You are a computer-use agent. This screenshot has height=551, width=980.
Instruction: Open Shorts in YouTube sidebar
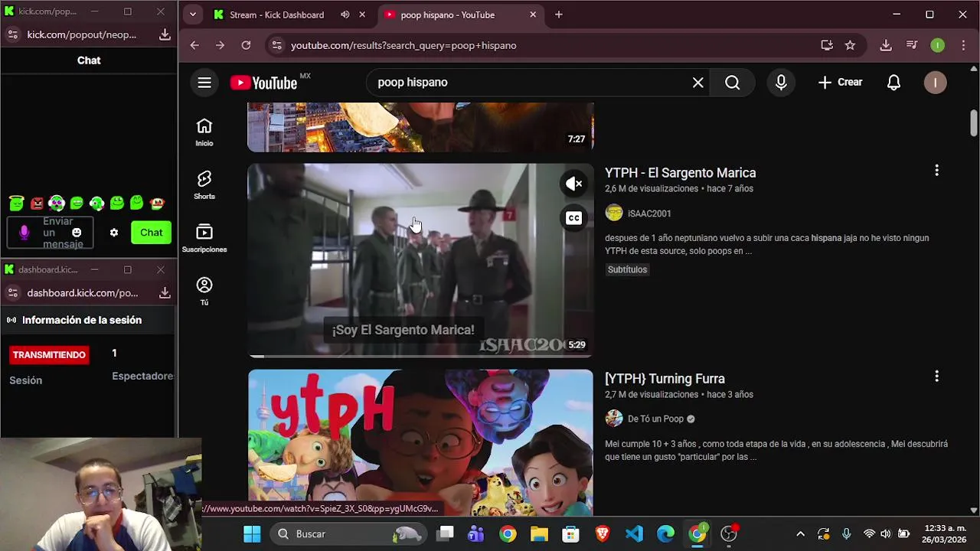[204, 185]
